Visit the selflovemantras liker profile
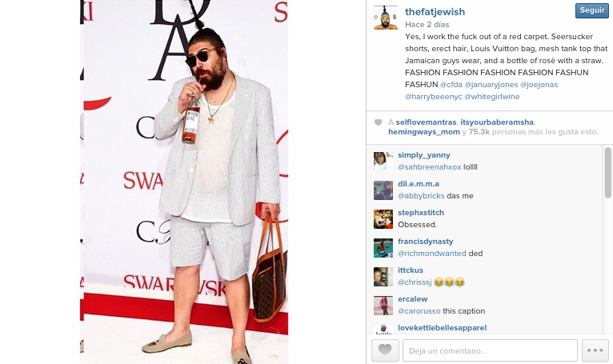This screenshot has height=364, width=613. [426, 122]
